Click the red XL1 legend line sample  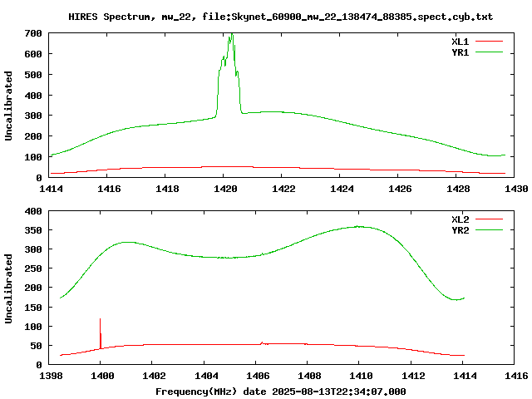coord(489,42)
